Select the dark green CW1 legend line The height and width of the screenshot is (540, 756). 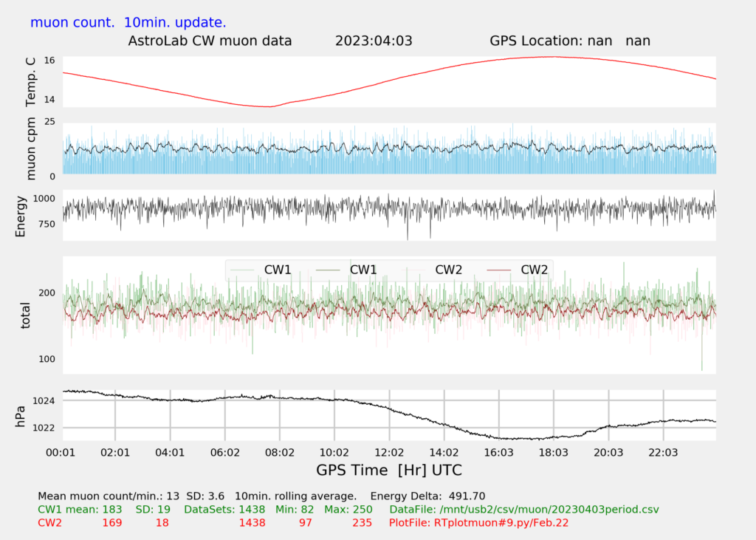[x=329, y=270]
